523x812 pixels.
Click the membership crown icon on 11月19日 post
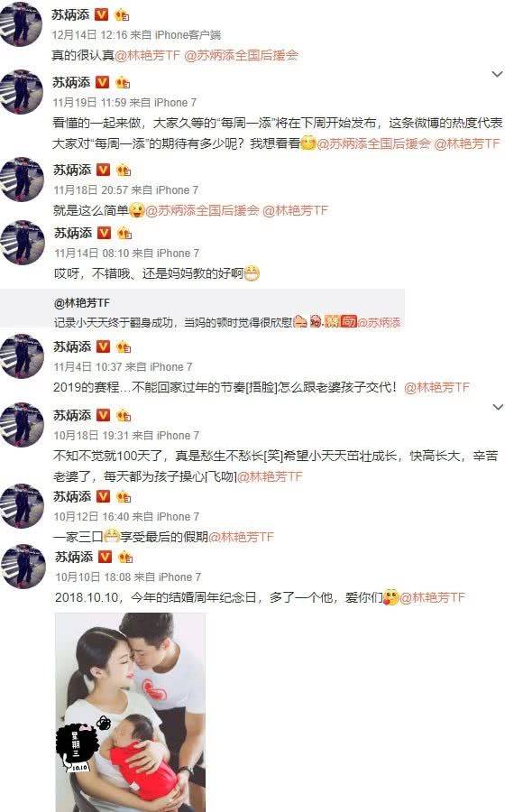[123, 82]
